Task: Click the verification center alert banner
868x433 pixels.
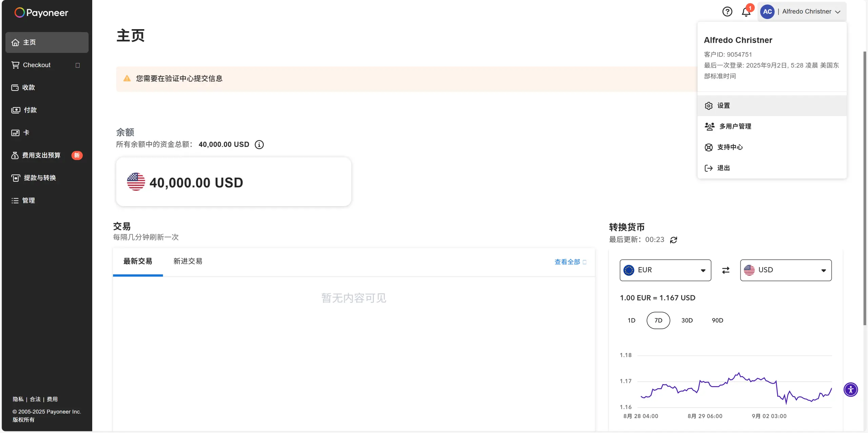Action: pyautogui.click(x=407, y=79)
